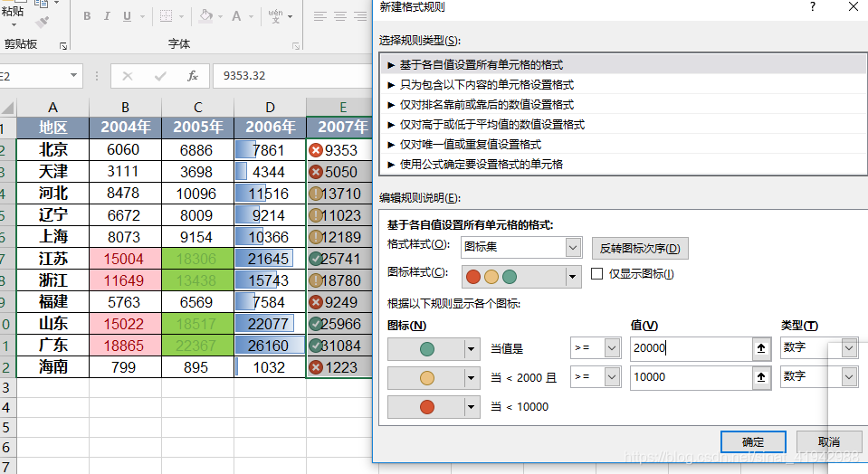The image size is (868, 474).
Task: Click the 反转图标次序 button
Action: 640,249
